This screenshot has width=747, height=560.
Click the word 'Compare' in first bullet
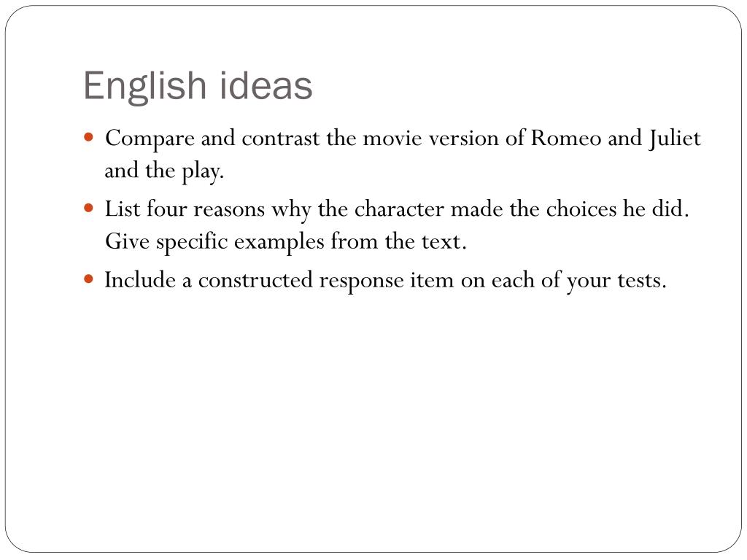(x=150, y=139)
